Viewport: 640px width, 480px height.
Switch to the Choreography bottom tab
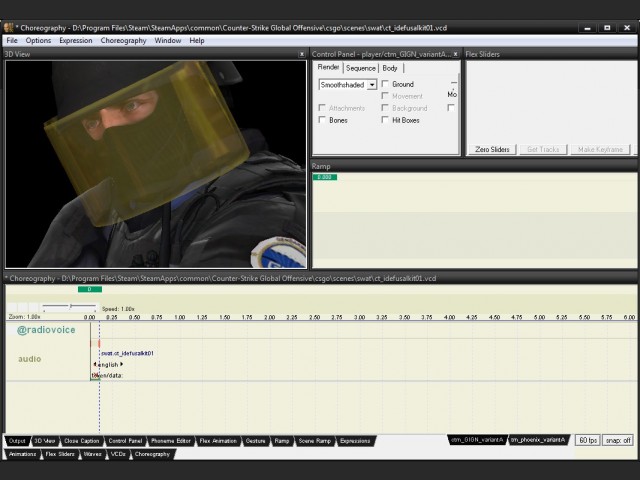152,454
